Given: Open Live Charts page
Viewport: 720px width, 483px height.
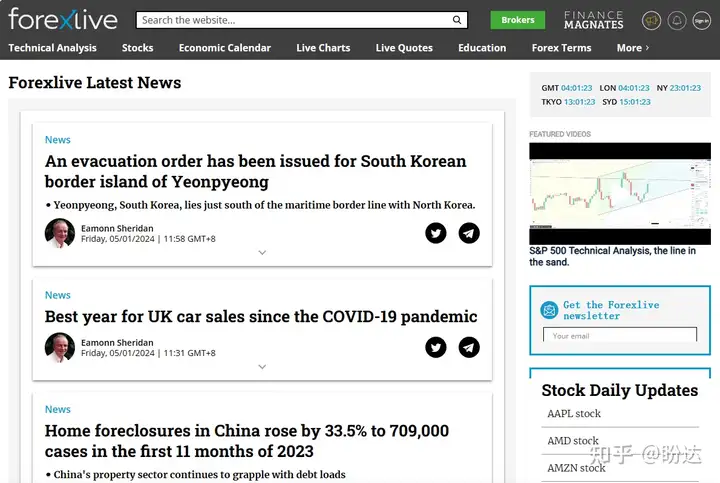Looking at the screenshot, I should [323, 48].
